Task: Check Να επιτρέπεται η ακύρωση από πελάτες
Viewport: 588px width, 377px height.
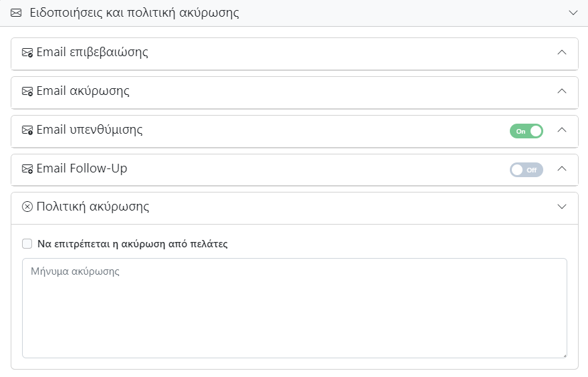Action: coord(27,244)
